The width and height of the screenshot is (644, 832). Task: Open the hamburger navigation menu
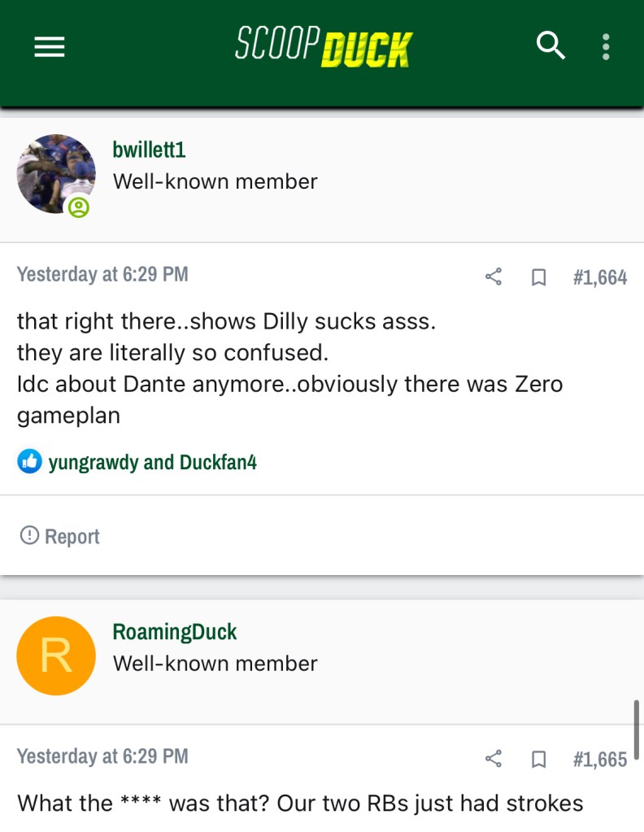49,48
